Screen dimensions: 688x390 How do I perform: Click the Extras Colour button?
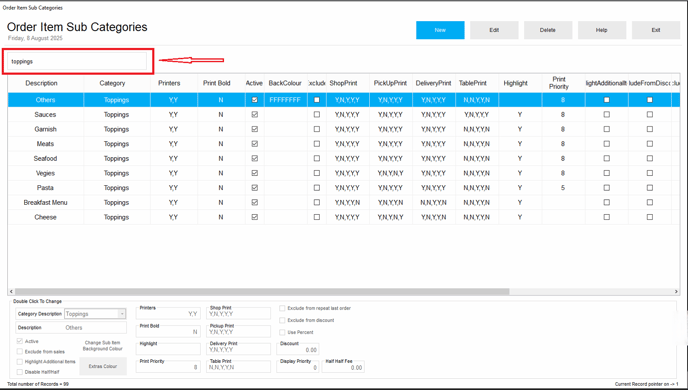pyautogui.click(x=103, y=366)
